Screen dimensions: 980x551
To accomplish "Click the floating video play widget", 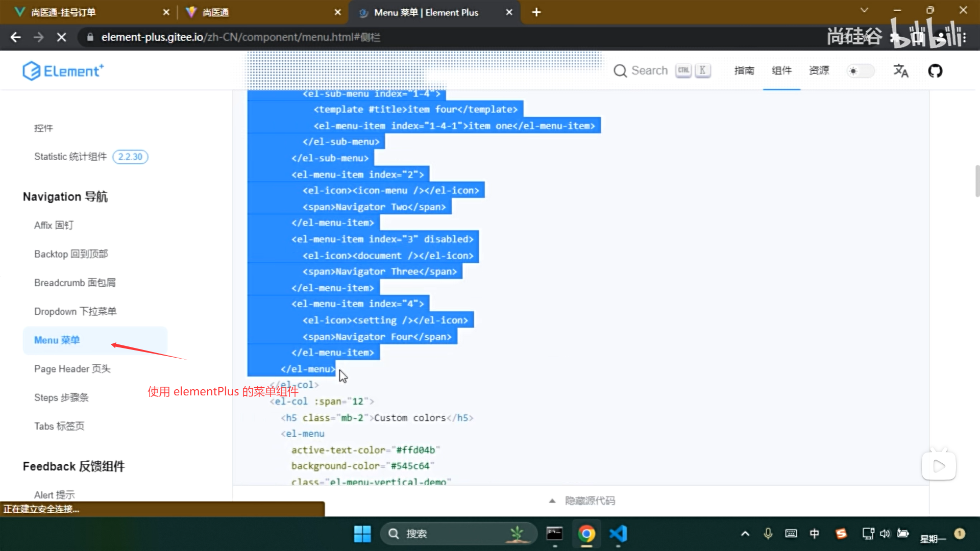I will coord(939,466).
